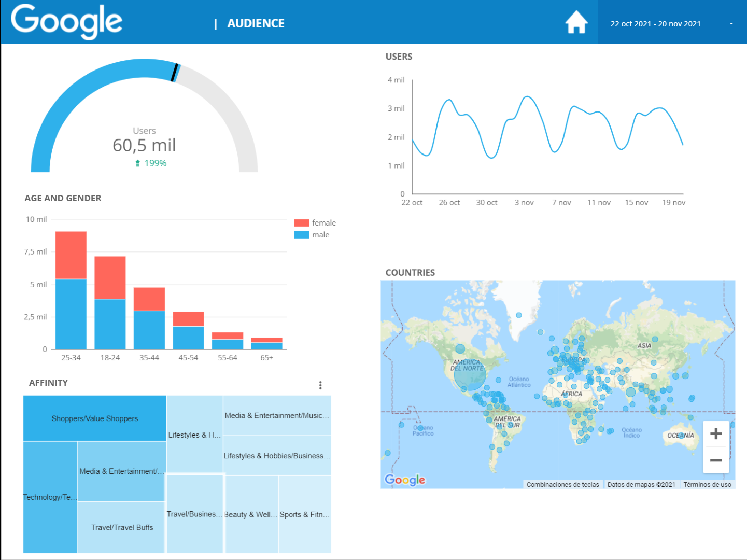The width and height of the screenshot is (747, 560).
Task: Open Combinaciones de teclas link
Action: (x=562, y=484)
